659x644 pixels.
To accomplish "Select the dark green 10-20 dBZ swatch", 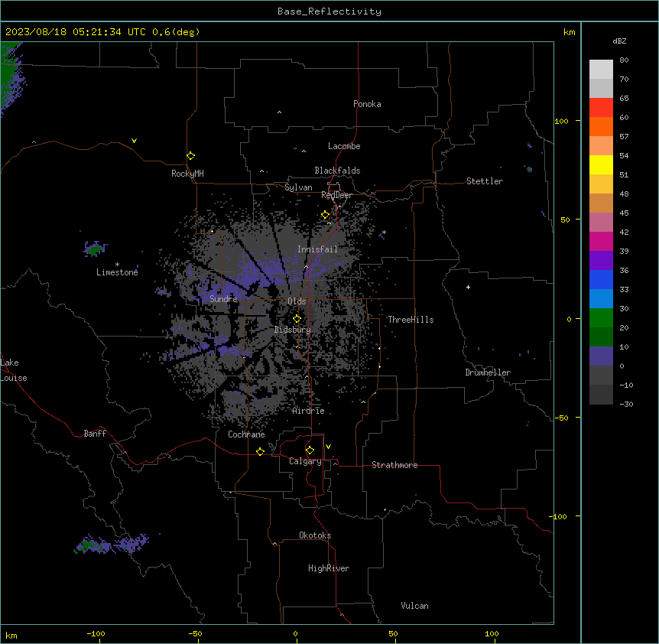I will pyautogui.click(x=601, y=337).
